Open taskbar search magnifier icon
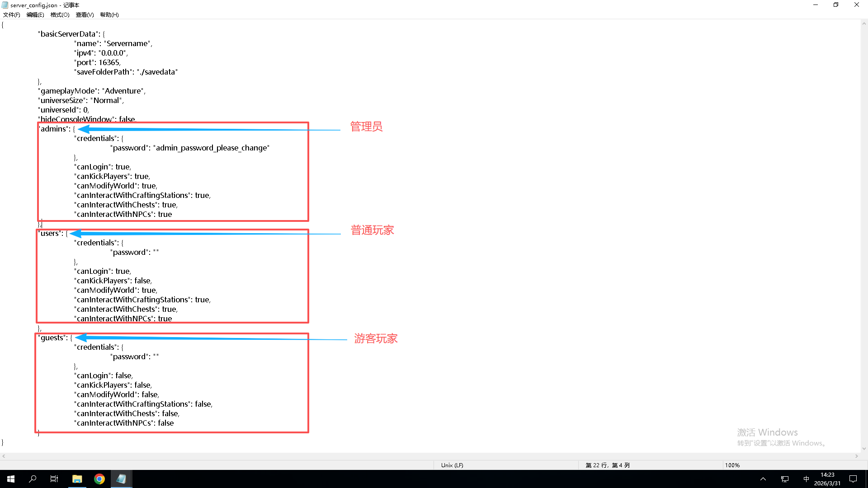This screenshot has width=868, height=488. (x=33, y=479)
